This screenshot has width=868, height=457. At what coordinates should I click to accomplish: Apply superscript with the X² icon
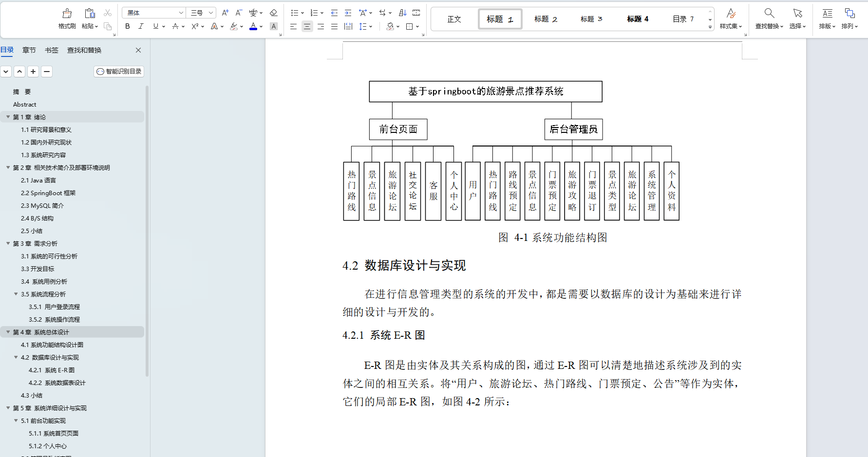(x=194, y=27)
